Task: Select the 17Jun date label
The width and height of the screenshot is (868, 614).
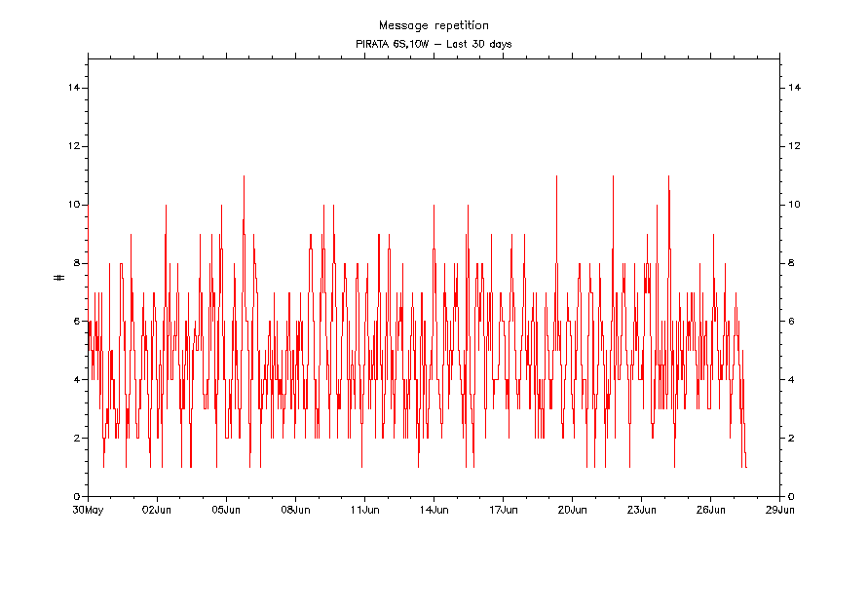Action: point(503,509)
